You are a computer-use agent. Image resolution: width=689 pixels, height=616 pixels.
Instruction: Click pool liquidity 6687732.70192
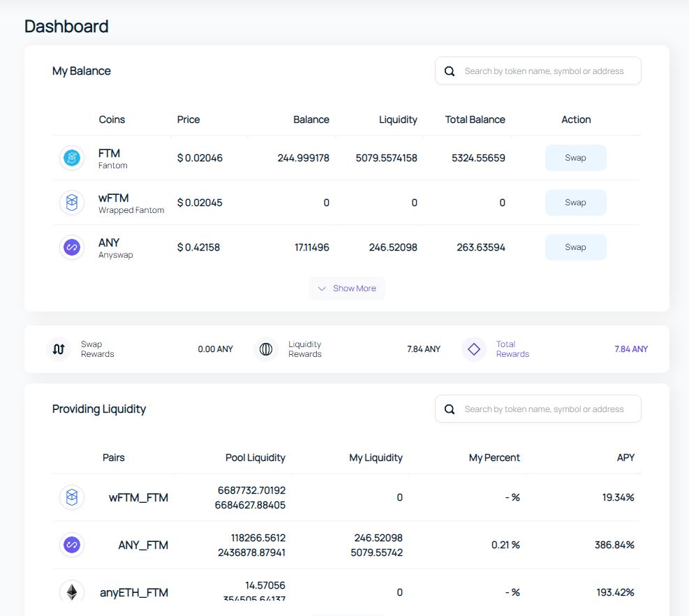252,490
